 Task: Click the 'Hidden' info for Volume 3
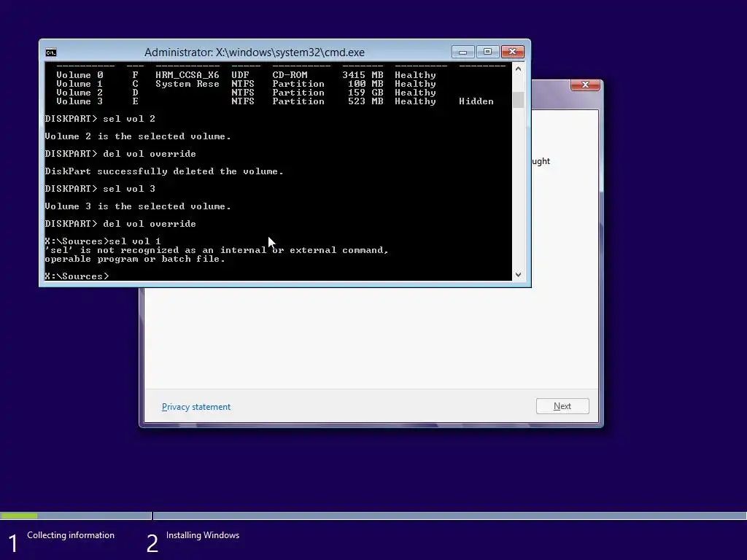pos(476,101)
